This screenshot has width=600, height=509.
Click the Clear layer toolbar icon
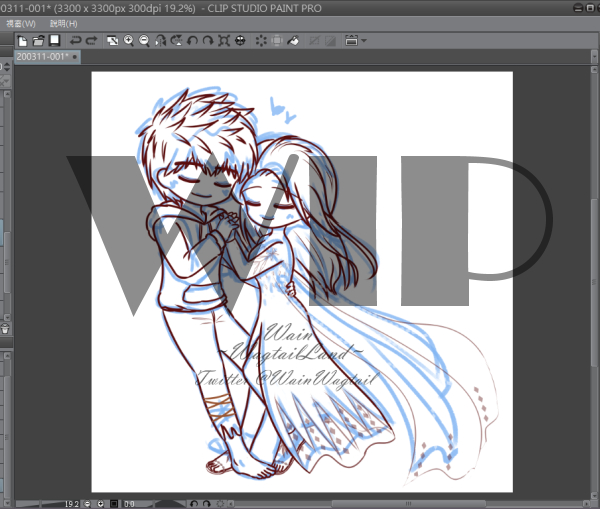pyautogui.click(x=112, y=41)
